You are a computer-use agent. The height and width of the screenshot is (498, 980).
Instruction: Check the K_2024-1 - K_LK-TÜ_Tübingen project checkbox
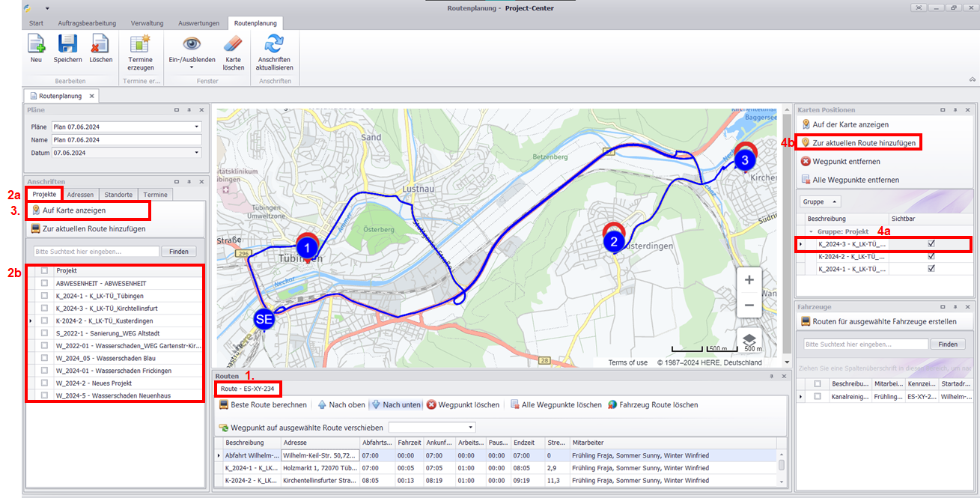(x=45, y=296)
